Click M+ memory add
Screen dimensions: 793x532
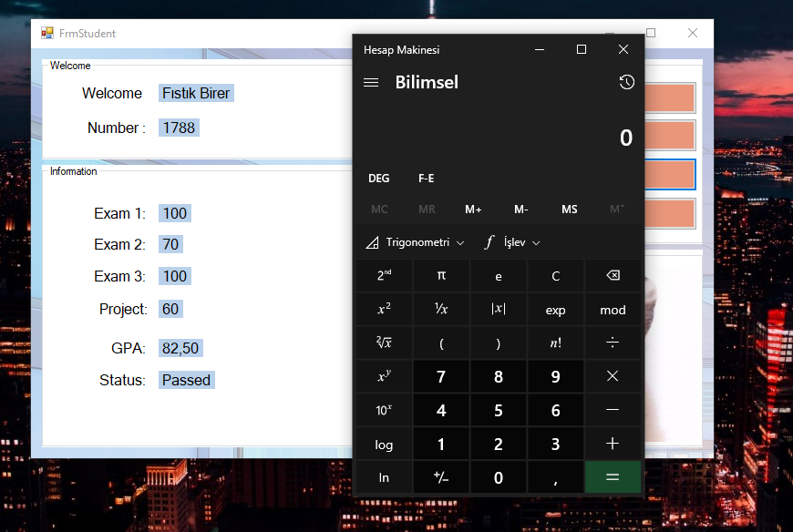[x=473, y=210]
